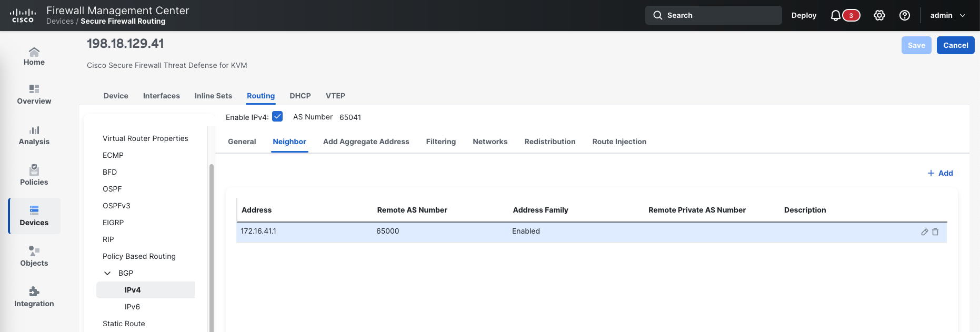Click the Add neighbor button
Viewport: 980px width, 332px height.
940,173
